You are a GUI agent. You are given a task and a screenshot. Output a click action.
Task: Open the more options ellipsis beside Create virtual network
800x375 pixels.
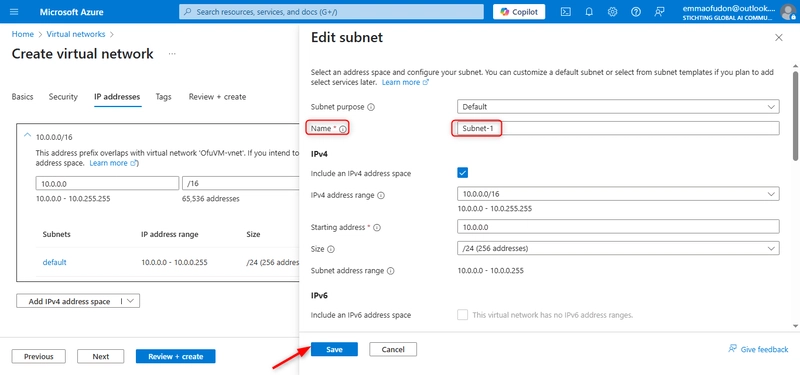pos(172,54)
